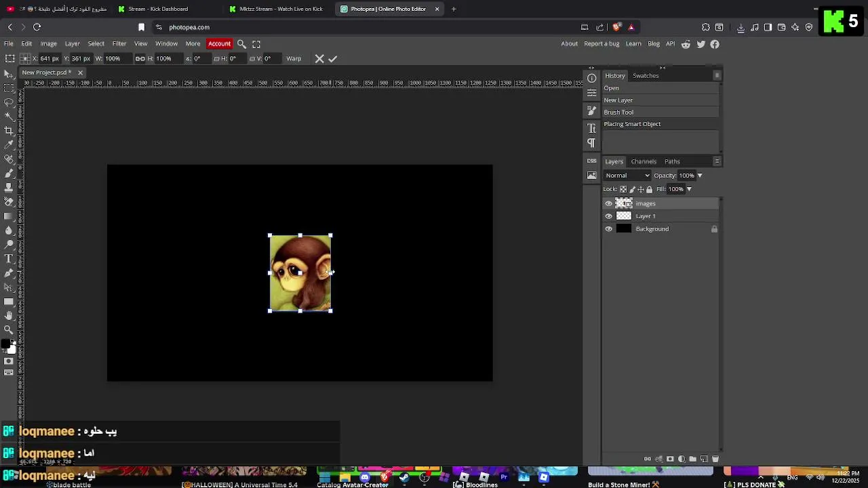Viewport: 868px width, 488px height.
Task: Confirm the transform with the checkmark
Action: tap(333, 58)
